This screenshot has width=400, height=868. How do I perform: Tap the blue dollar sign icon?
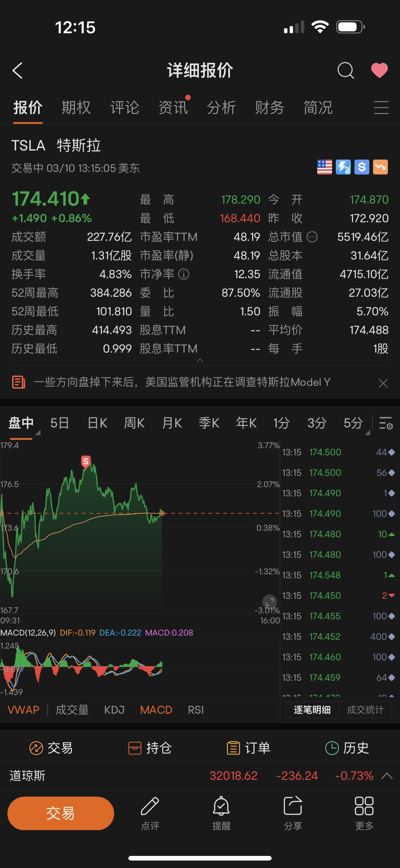[x=362, y=167]
